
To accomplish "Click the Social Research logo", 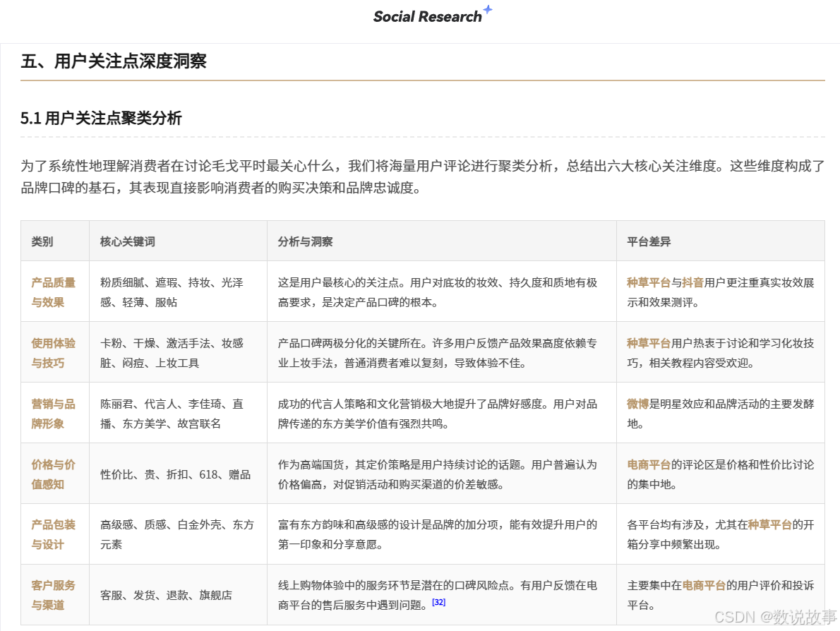I will 432,16.
